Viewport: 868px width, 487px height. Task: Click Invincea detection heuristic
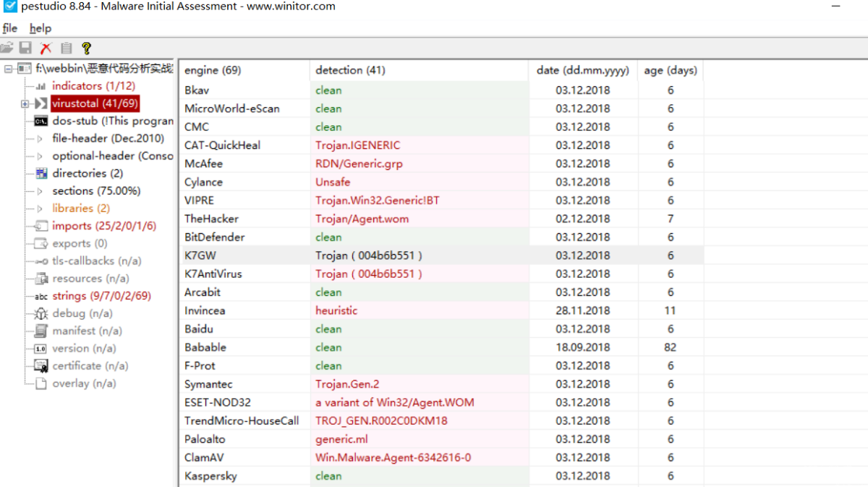[x=336, y=310]
